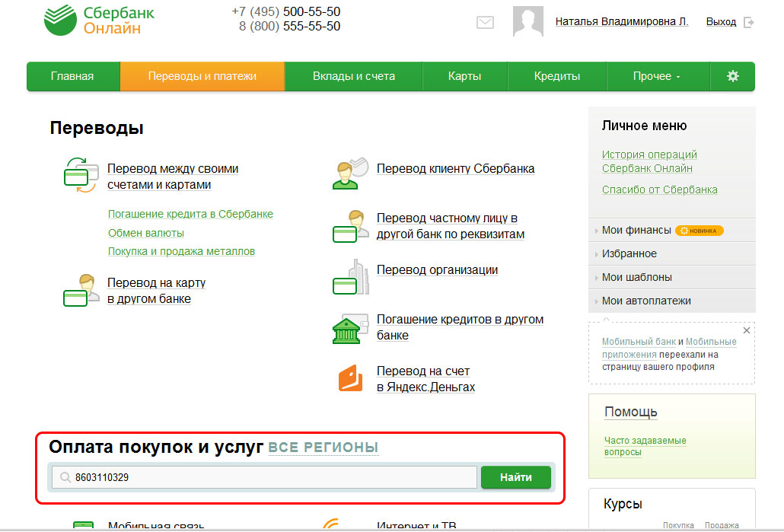The image size is (784, 532).
Task: Expand Мои финансы in personal menu
Action: click(636, 230)
